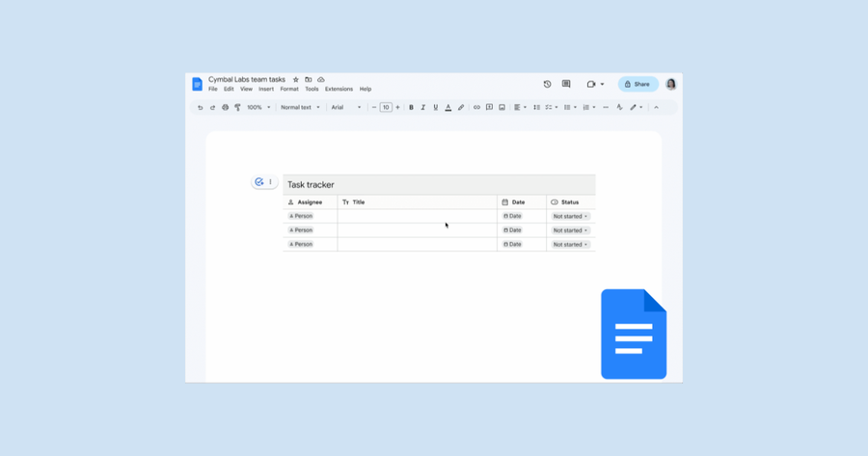Increase font size with plus button
The image size is (868, 456).
click(397, 107)
